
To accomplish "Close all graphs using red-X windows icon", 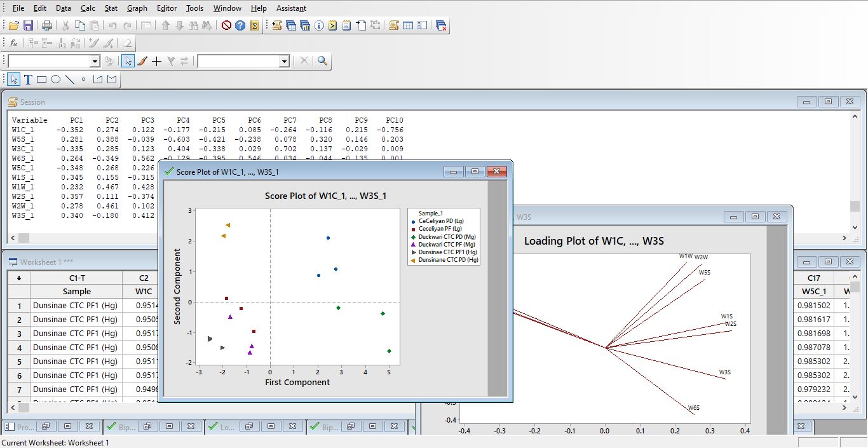I will pyautogui.click(x=442, y=25).
